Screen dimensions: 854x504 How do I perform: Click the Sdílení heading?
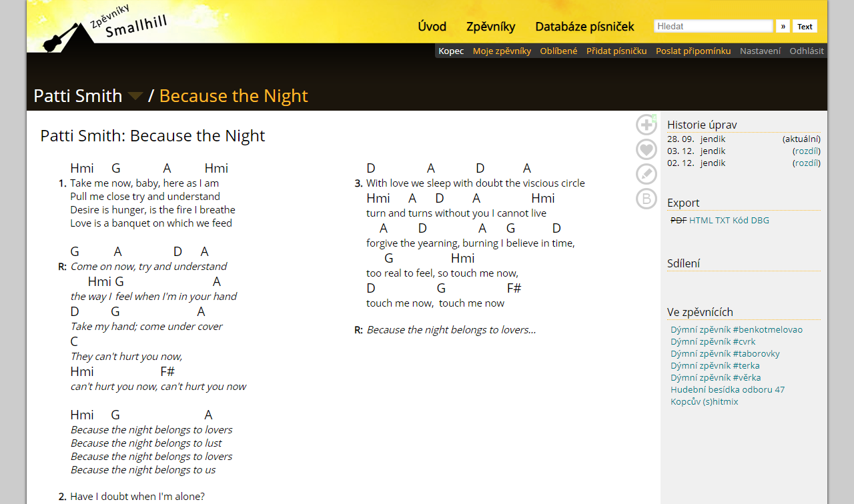point(684,263)
